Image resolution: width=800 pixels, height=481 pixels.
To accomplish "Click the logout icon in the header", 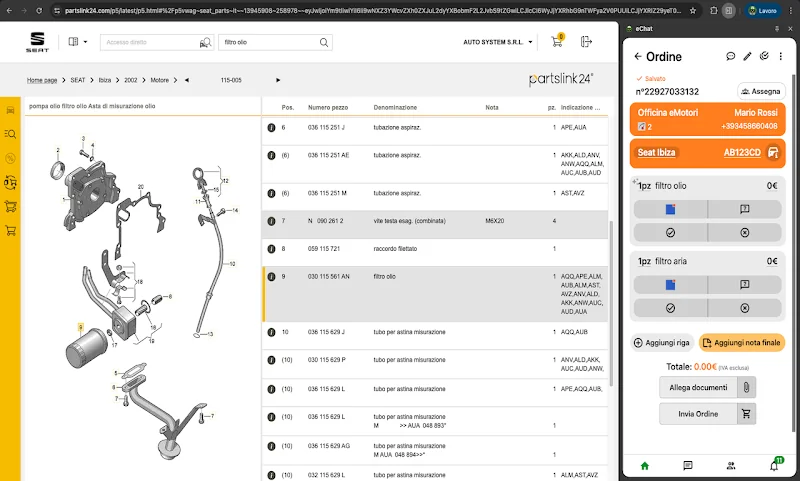I will pos(586,41).
